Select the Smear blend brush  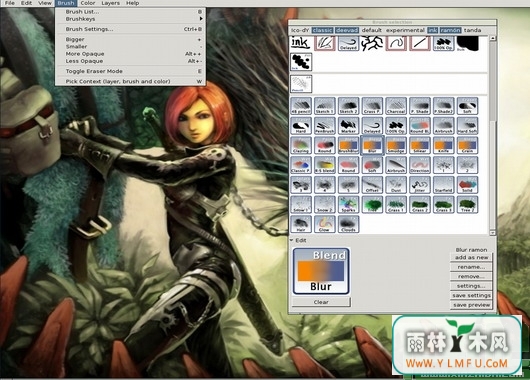point(420,145)
